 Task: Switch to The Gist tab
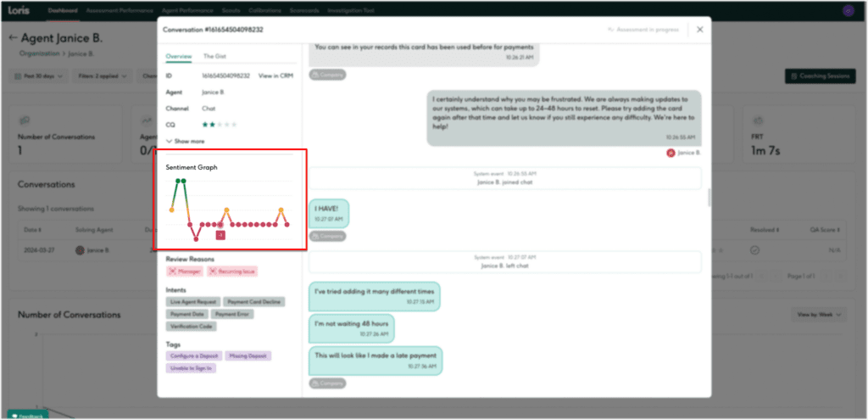tap(214, 56)
